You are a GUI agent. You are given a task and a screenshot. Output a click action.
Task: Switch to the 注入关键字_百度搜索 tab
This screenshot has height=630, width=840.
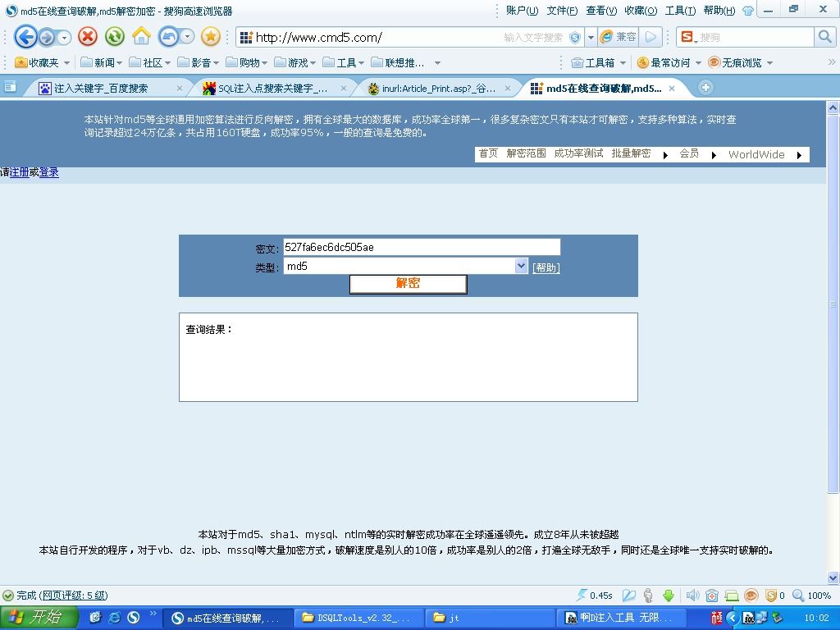click(107, 88)
